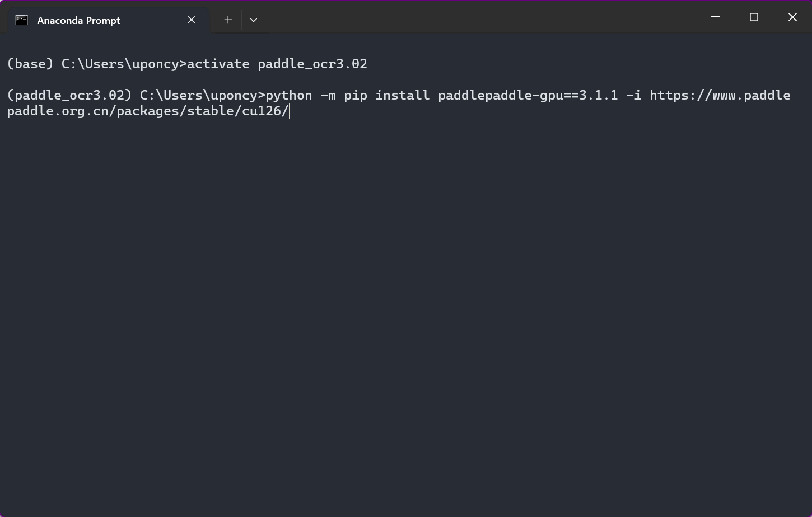The image size is (812, 517).
Task: Click the https://www.paddle URL in the command
Action: (x=720, y=96)
